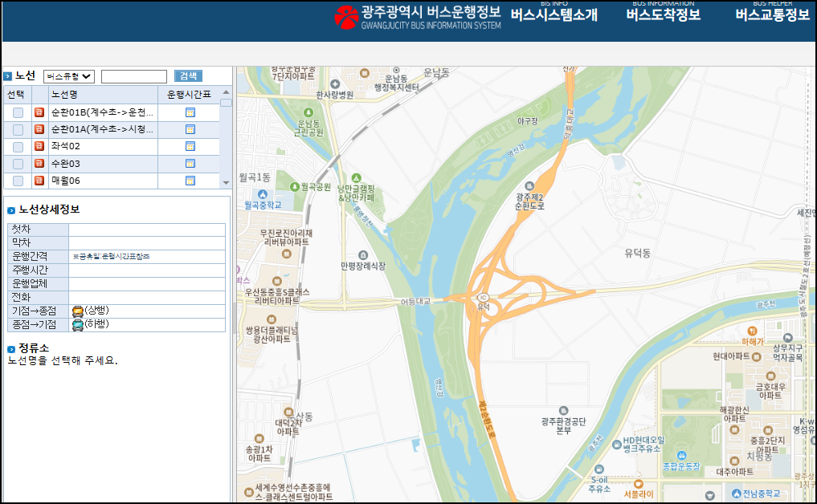This screenshot has width=817, height=504.
Task: Click the red bus icon for 순환01A
Action: click(x=39, y=129)
